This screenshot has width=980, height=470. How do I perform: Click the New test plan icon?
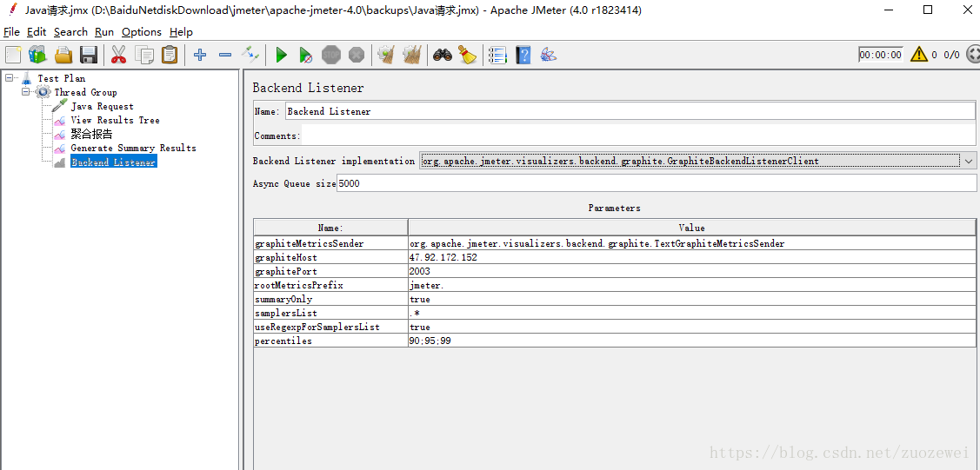click(13, 55)
